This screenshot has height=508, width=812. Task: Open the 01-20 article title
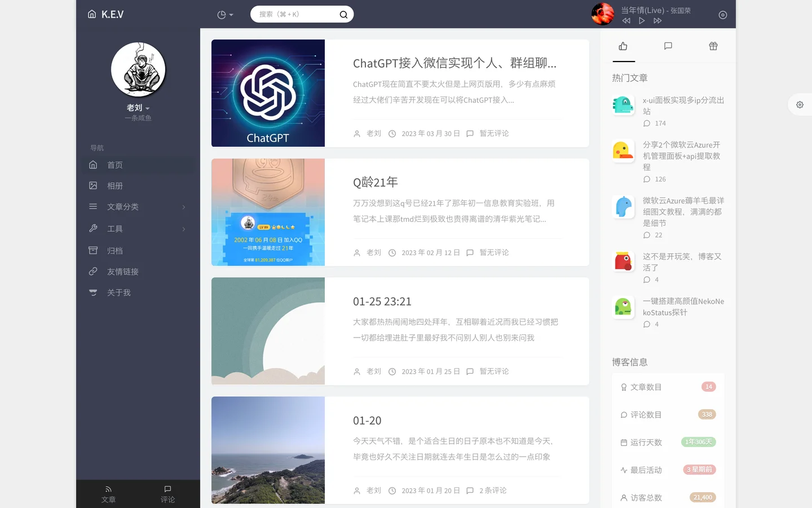(x=367, y=421)
